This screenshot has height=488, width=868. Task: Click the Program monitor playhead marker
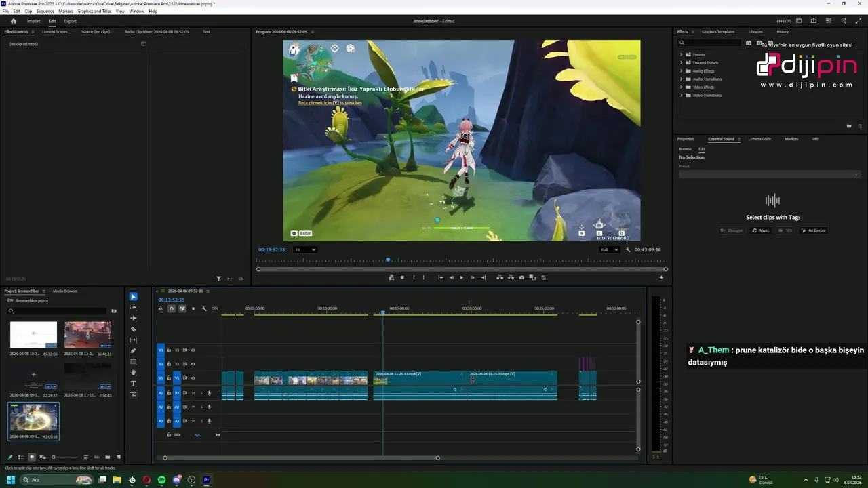tap(388, 260)
